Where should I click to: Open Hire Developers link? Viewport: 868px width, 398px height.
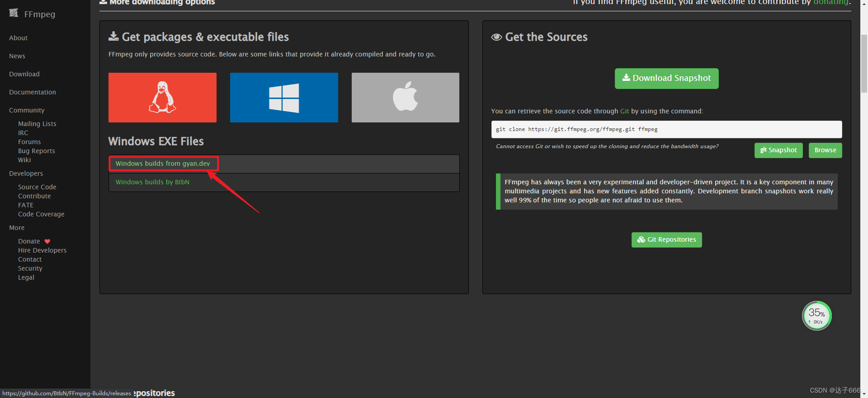(x=42, y=250)
